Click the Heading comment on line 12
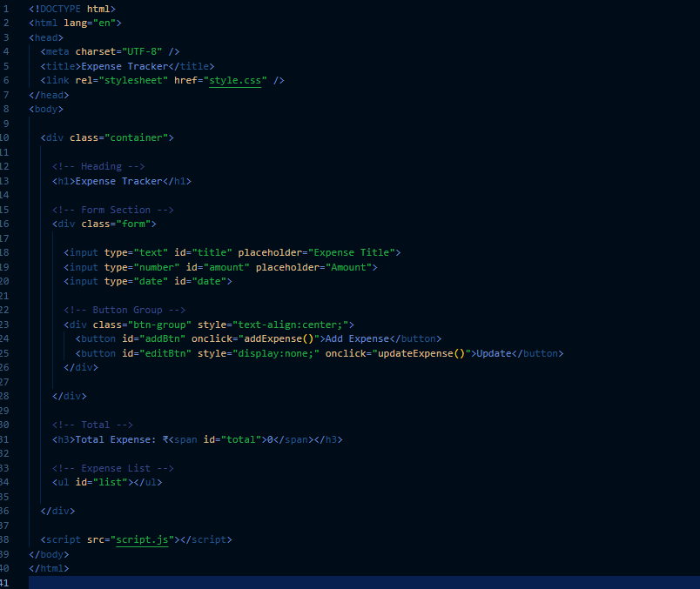The width and height of the screenshot is (700, 589). [x=98, y=165]
